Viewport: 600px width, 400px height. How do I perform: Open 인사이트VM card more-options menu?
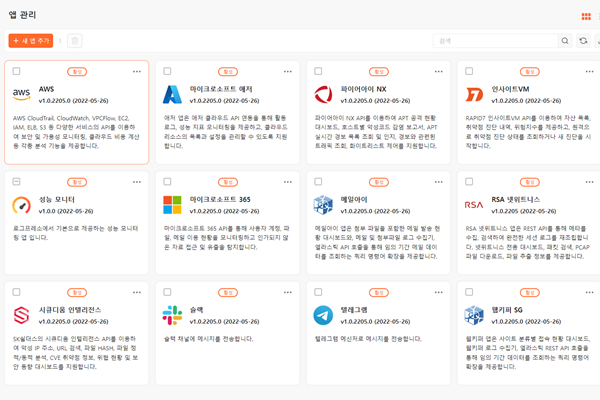point(589,72)
